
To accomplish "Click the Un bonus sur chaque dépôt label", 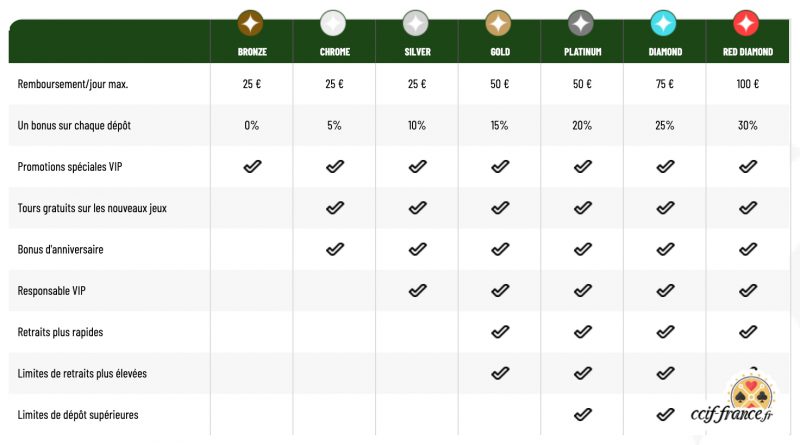I will [x=74, y=126].
